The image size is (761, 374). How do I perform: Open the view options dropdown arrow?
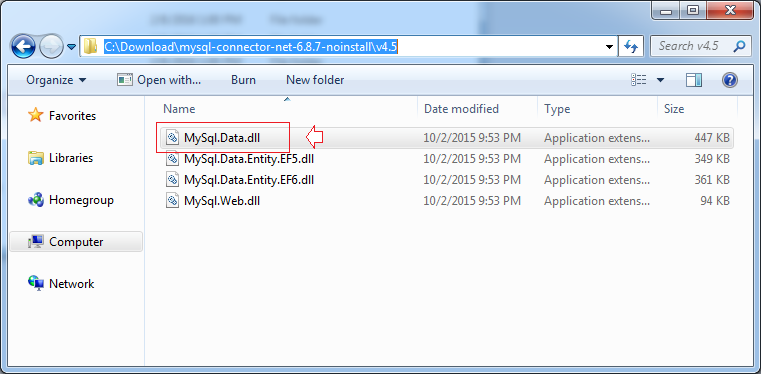661,80
